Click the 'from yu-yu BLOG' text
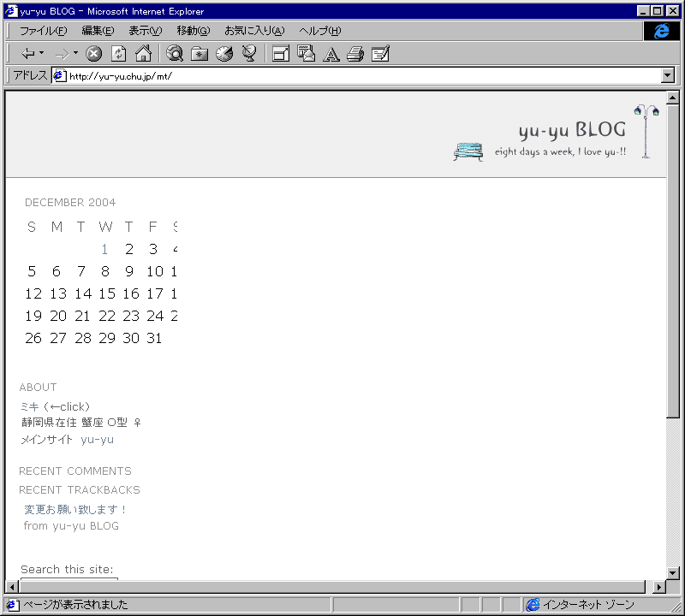Screen dimensions: 685x616 click(71, 526)
